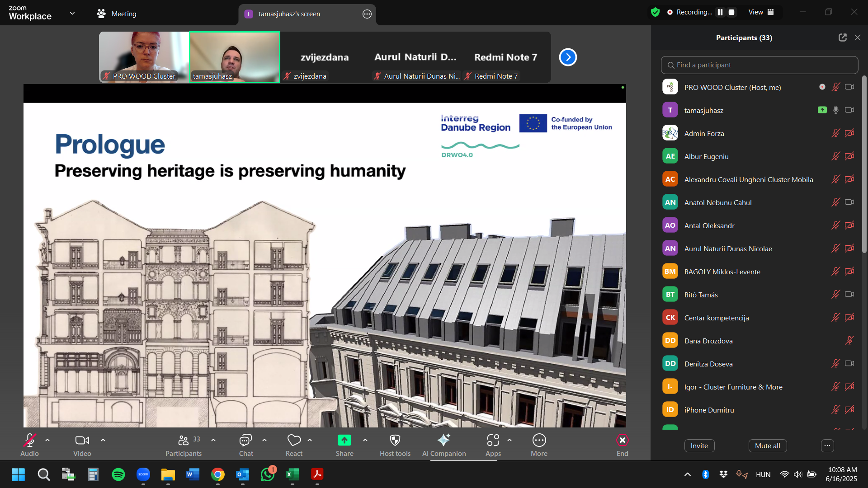
Task: Expand Audio options arrow
Action: (x=47, y=440)
